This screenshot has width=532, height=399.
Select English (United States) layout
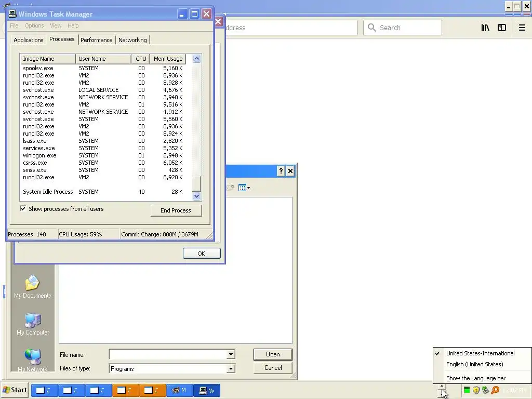point(474,364)
